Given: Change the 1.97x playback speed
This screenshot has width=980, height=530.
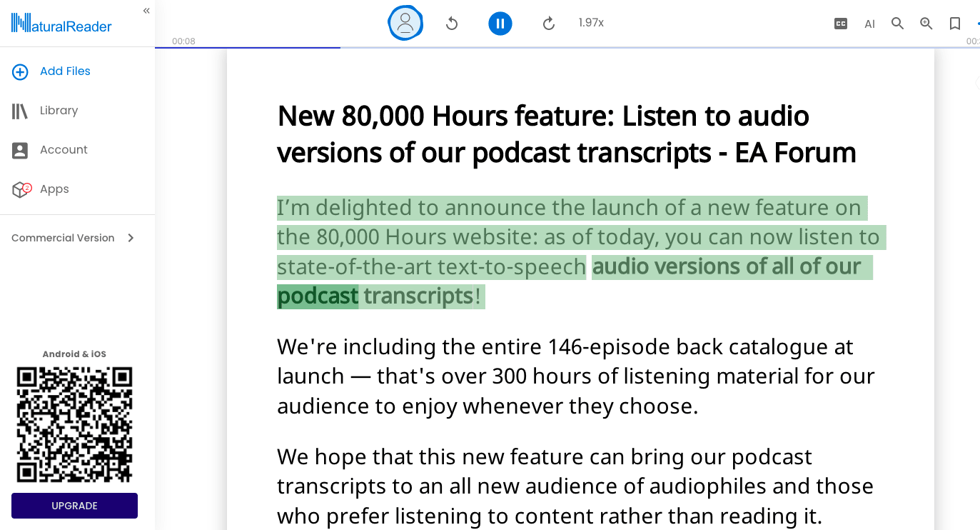Looking at the screenshot, I should tap(591, 23).
